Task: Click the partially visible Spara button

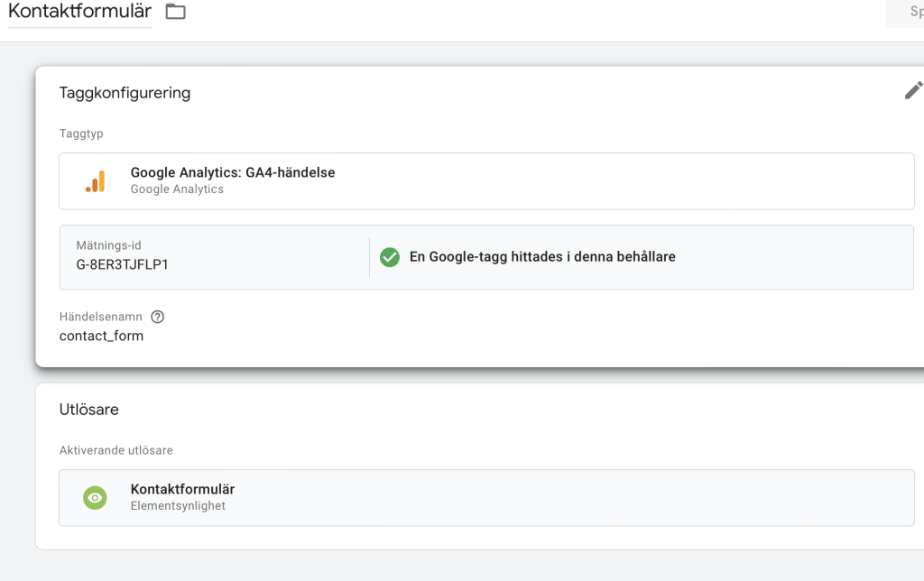Action: click(906, 12)
